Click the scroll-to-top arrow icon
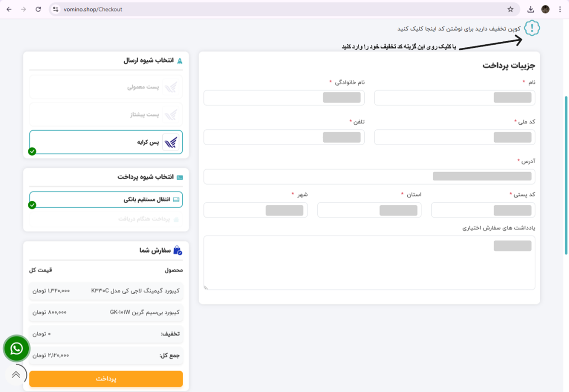The image size is (569, 392). tap(16, 375)
